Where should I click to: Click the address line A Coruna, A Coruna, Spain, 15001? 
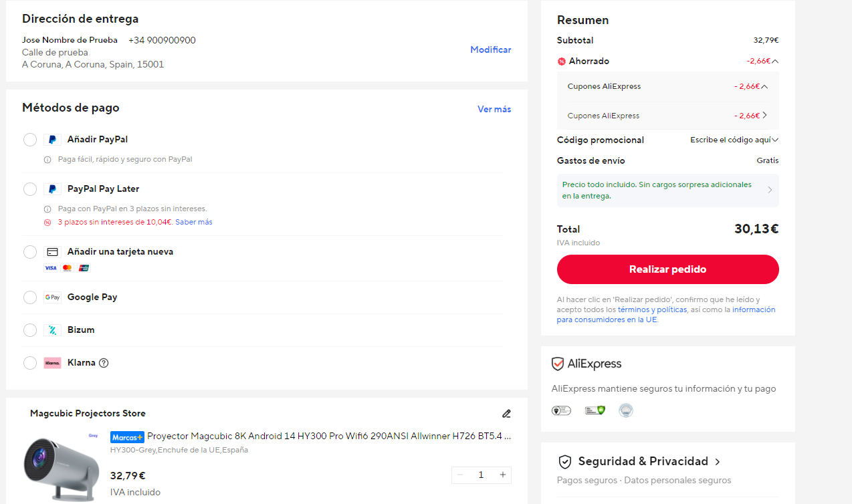[x=93, y=65]
